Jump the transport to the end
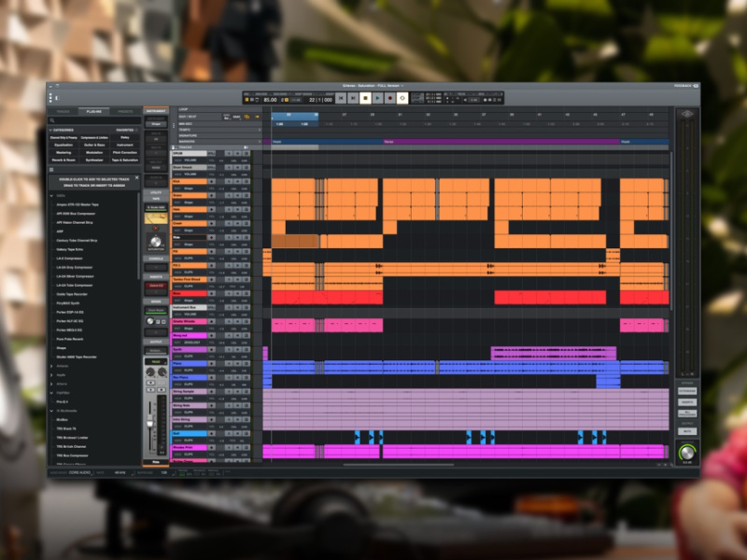The height and width of the screenshot is (560, 747). click(354, 98)
